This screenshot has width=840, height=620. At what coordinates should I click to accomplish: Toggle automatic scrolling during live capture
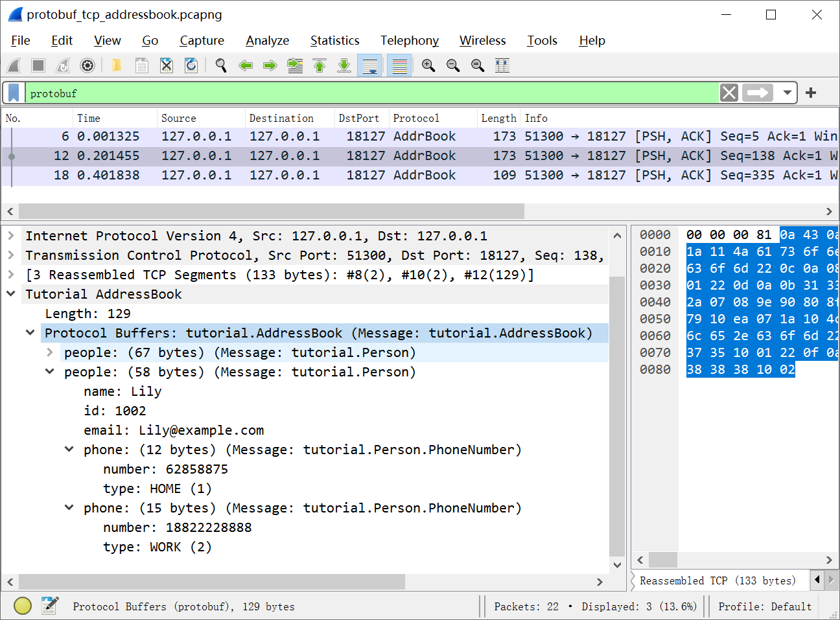(369, 65)
